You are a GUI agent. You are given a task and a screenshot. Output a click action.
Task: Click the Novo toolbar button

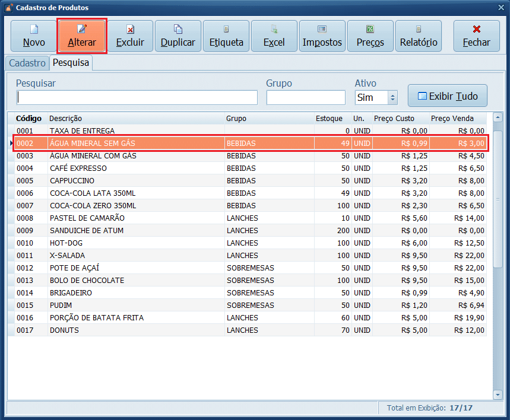click(x=34, y=36)
